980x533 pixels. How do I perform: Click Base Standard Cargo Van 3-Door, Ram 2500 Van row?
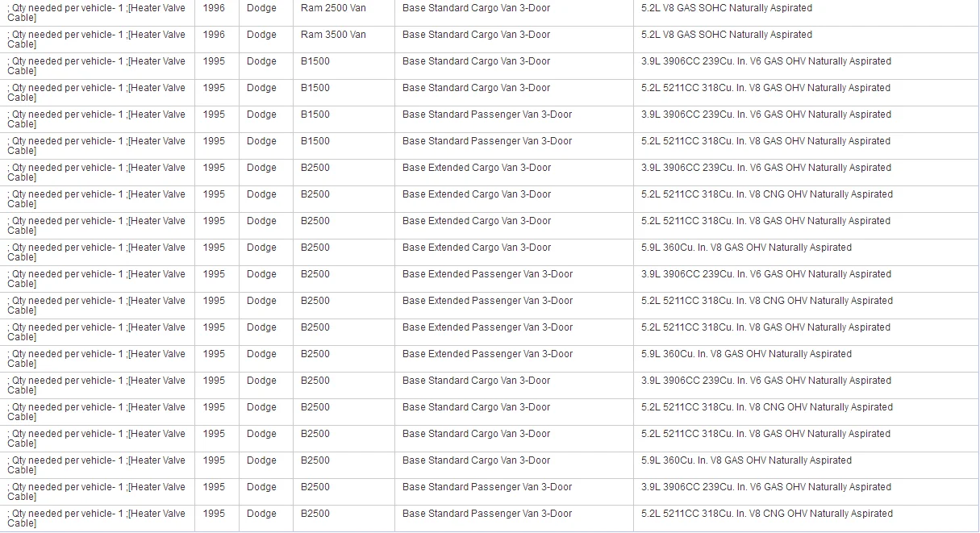coord(477,8)
